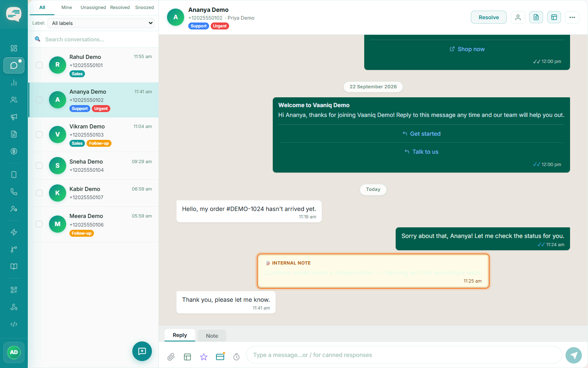Click the Resolve button
Screen dimensions: 588x368
click(x=489, y=17)
